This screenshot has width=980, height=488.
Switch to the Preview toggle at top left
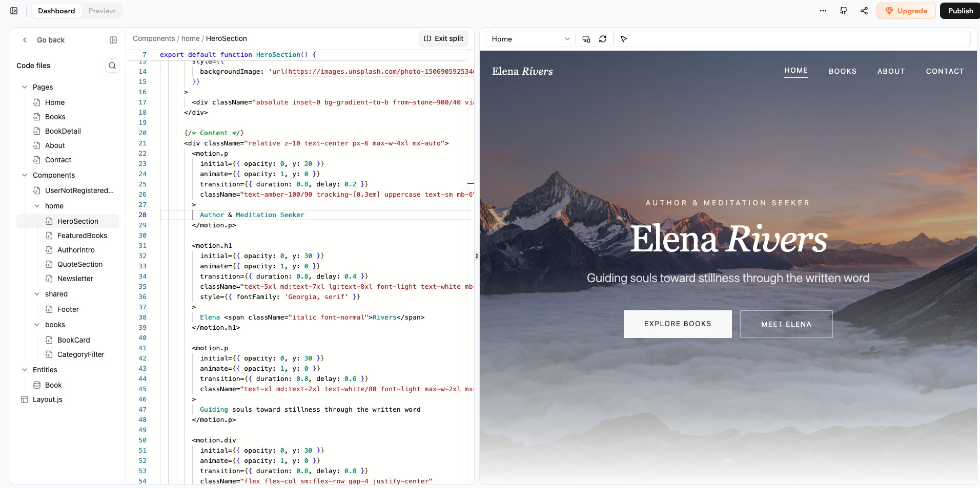[x=101, y=11]
